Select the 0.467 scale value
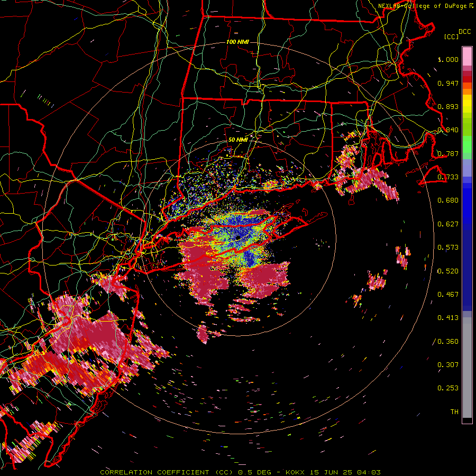 tap(448, 295)
